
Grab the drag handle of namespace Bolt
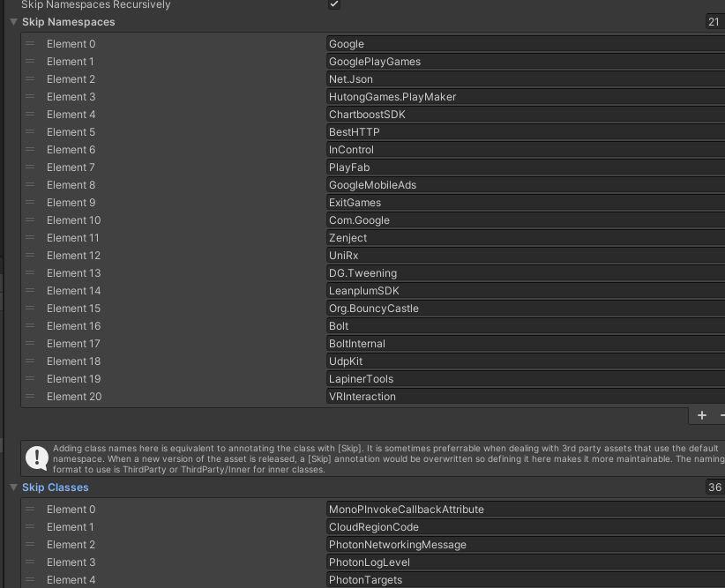click(30, 325)
